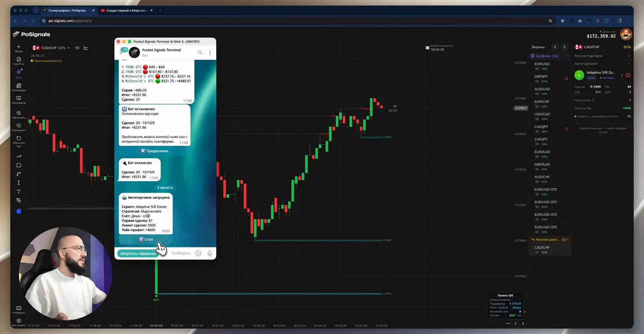Image resolution: width=644 pixels, height=334 pixels.
Task: Open the Скрипты scripts panel
Action: point(19,61)
